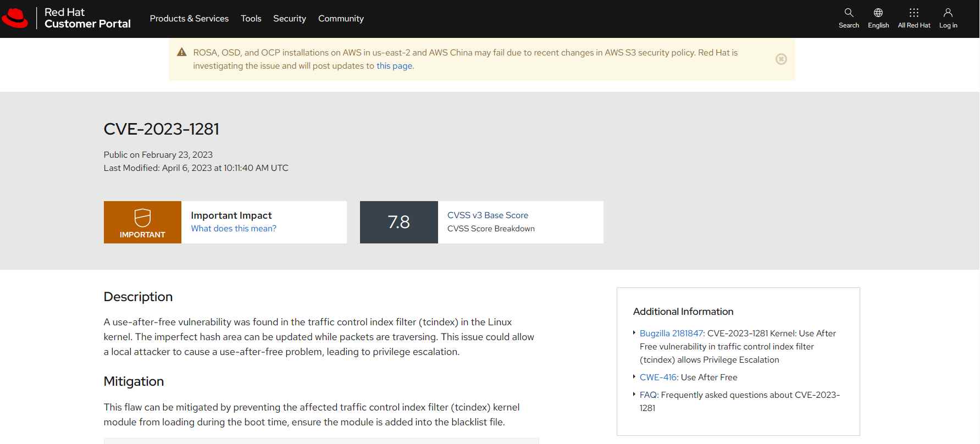Open Products & Services menu

189,19
